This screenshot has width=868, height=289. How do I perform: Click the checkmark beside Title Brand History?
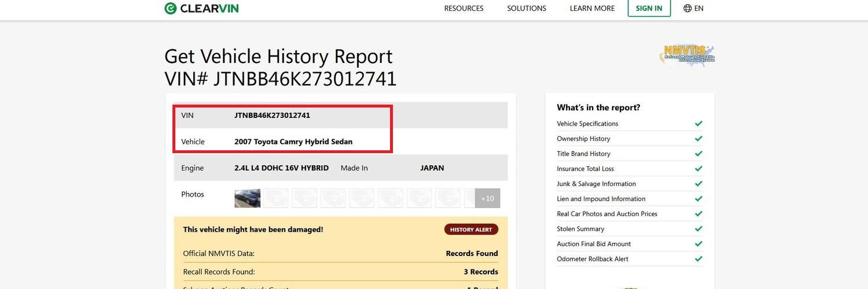pyautogui.click(x=698, y=154)
